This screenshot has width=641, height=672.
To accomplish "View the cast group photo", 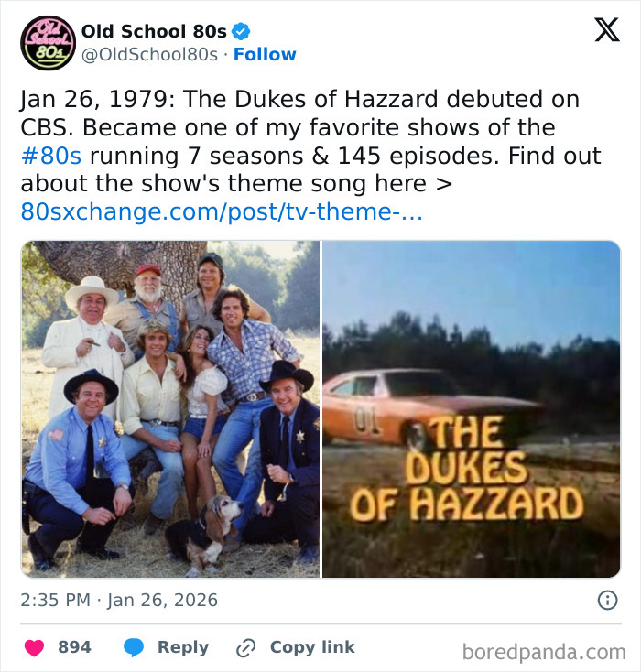I will (x=170, y=408).
